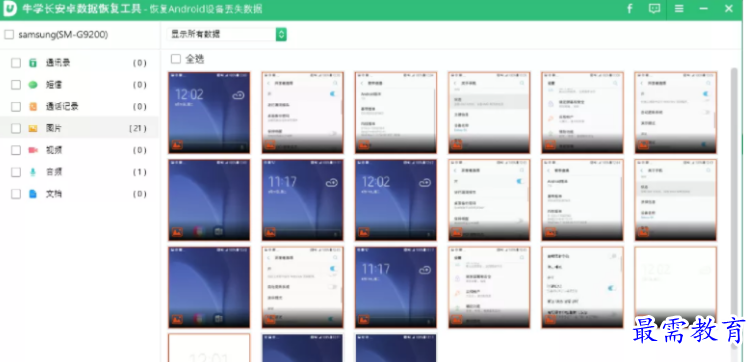Select first-row 12:02 lock screen thumbnail

tap(209, 112)
